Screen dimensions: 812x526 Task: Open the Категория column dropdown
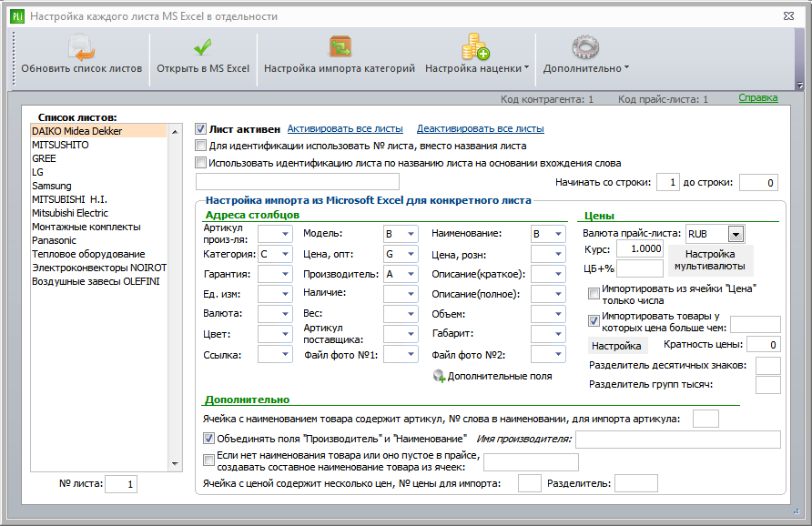(285, 254)
